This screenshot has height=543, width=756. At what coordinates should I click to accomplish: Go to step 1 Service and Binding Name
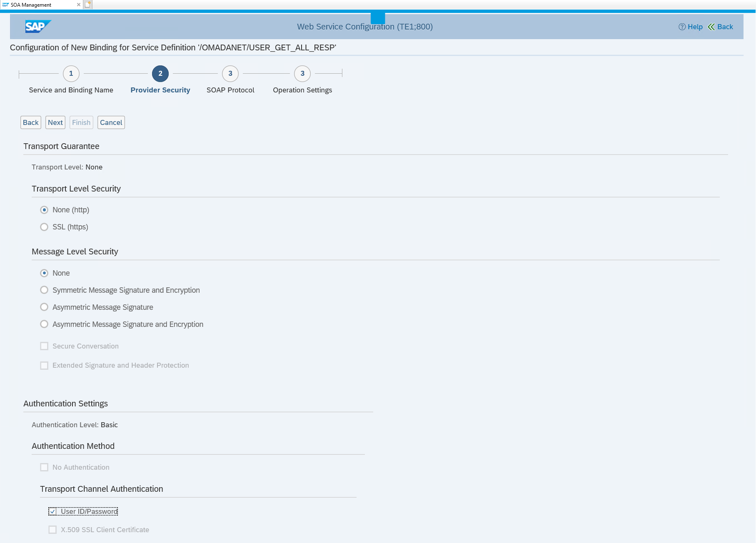point(71,74)
